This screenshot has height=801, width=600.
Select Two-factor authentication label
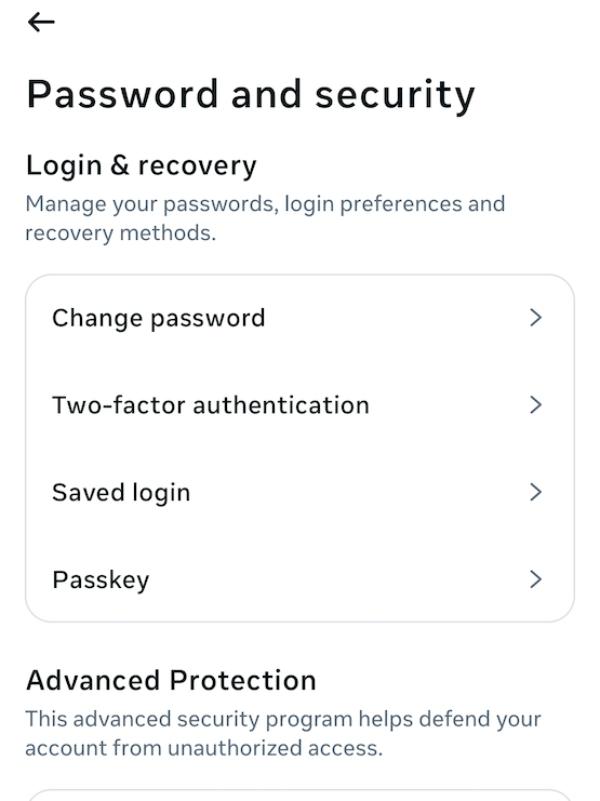[x=210, y=405]
